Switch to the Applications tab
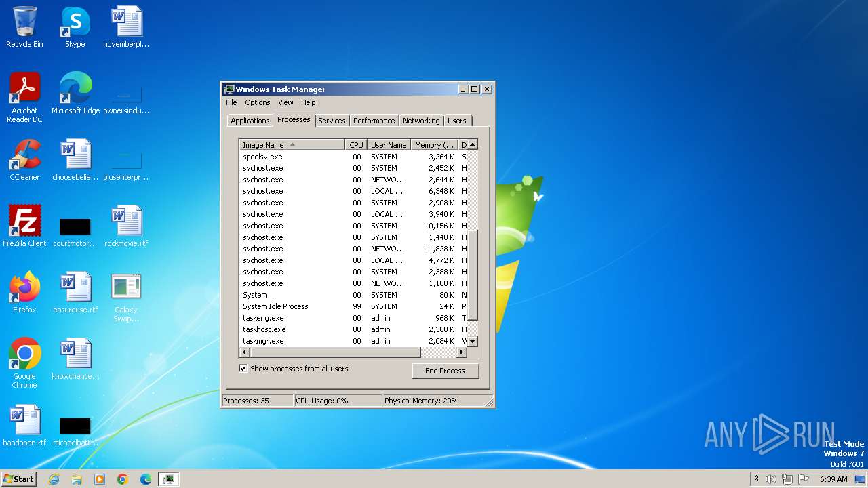 (250, 121)
